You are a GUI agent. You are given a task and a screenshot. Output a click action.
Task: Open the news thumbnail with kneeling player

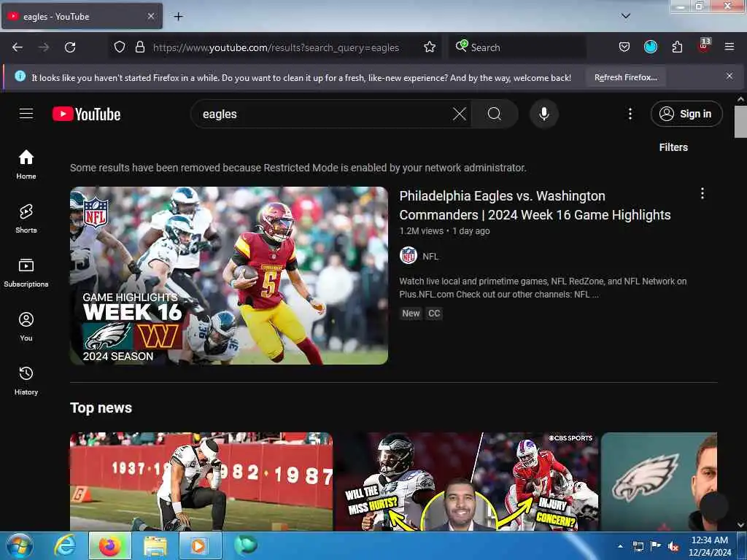click(x=201, y=481)
